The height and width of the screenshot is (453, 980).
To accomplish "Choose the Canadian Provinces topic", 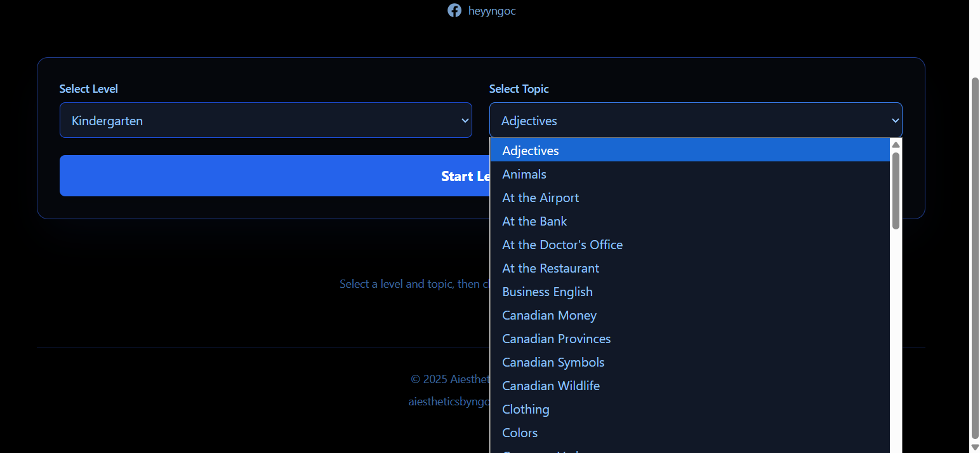I will pos(557,339).
